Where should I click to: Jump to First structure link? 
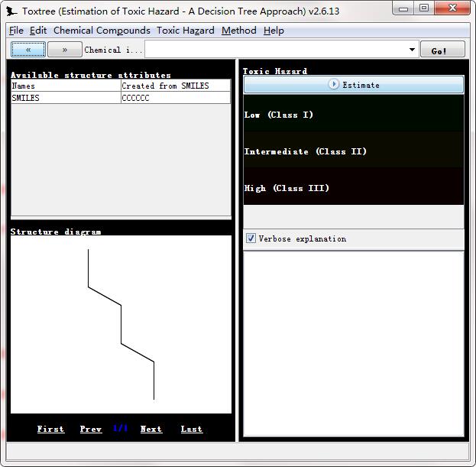tap(50, 430)
